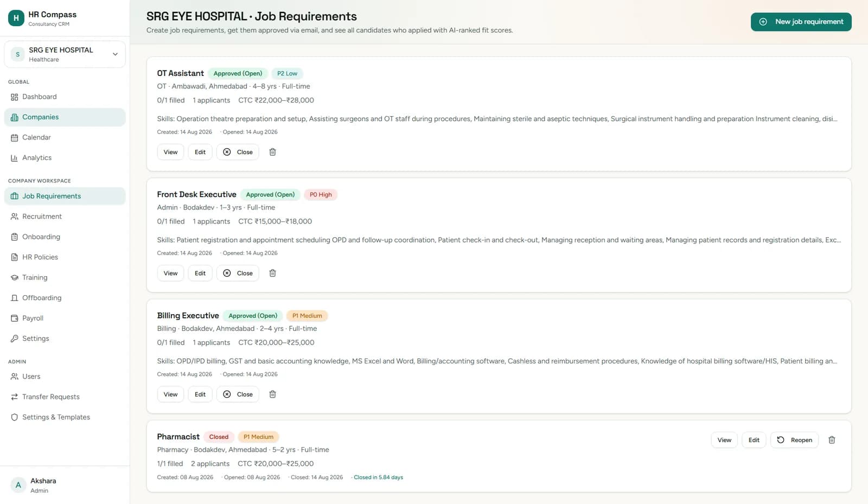
Task: Select Job Requirements in the sidebar
Action: 65,196
